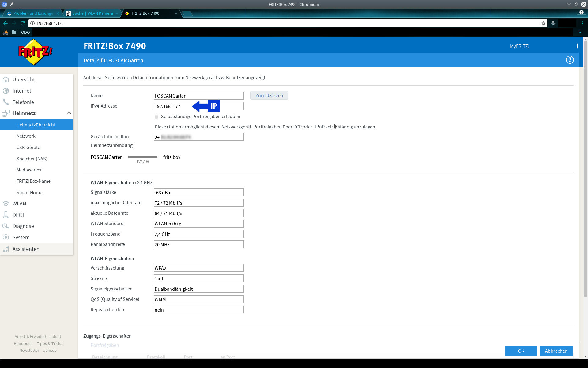Confirm with the OK button

pos(521,351)
